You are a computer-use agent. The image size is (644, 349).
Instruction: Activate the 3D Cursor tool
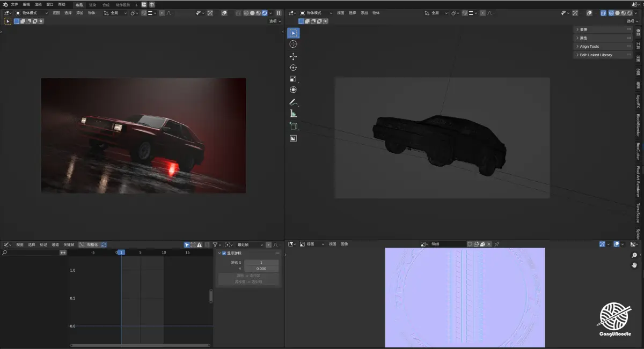tap(294, 44)
